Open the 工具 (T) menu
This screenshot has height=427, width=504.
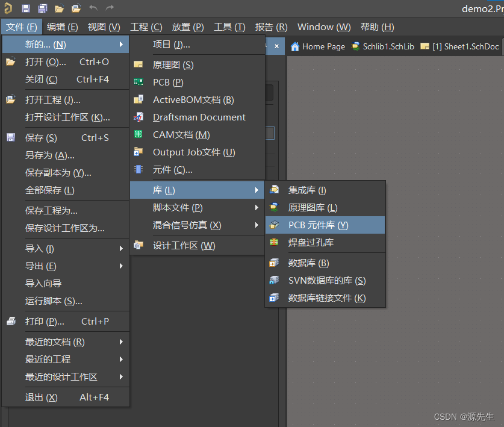click(x=229, y=26)
